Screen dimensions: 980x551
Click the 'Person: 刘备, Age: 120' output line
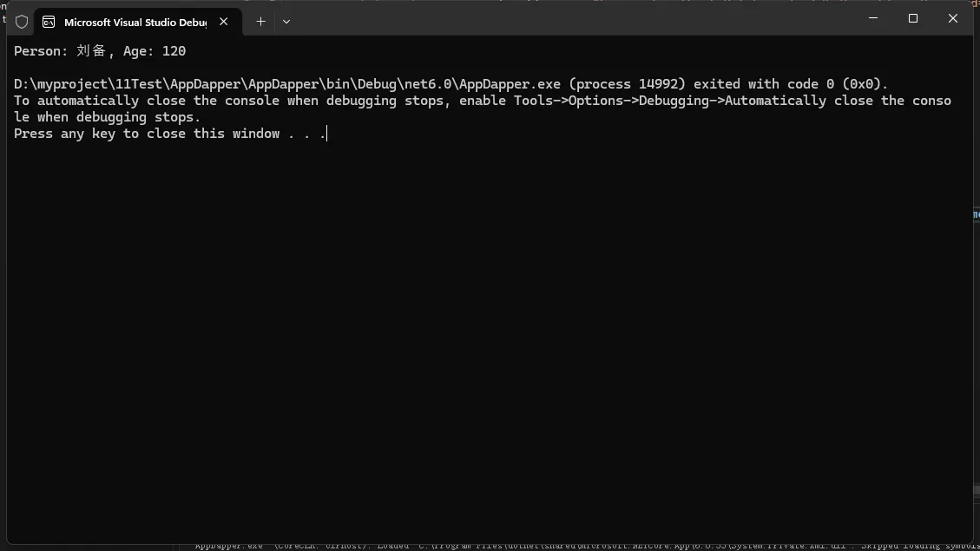100,51
